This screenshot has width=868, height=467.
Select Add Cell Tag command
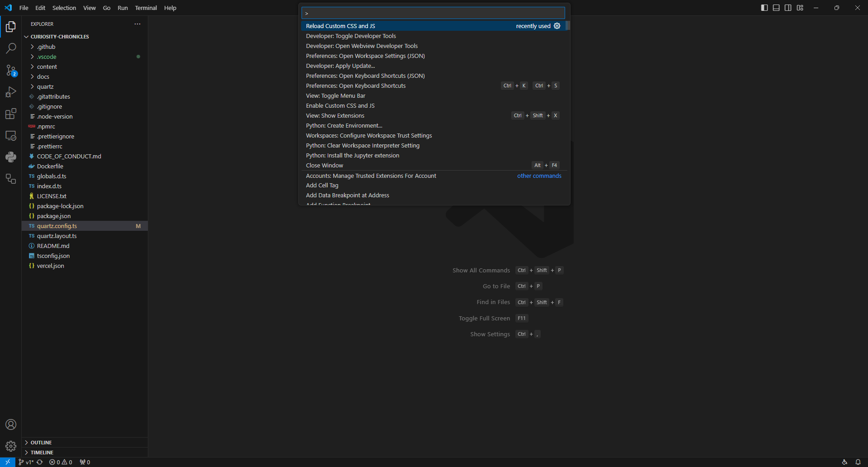tap(433, 185)
